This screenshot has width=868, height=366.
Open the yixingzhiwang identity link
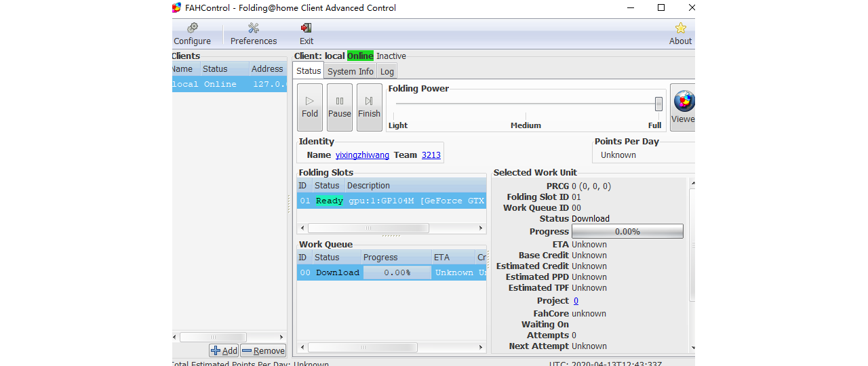pyautogui.click(x=362, y=155)
